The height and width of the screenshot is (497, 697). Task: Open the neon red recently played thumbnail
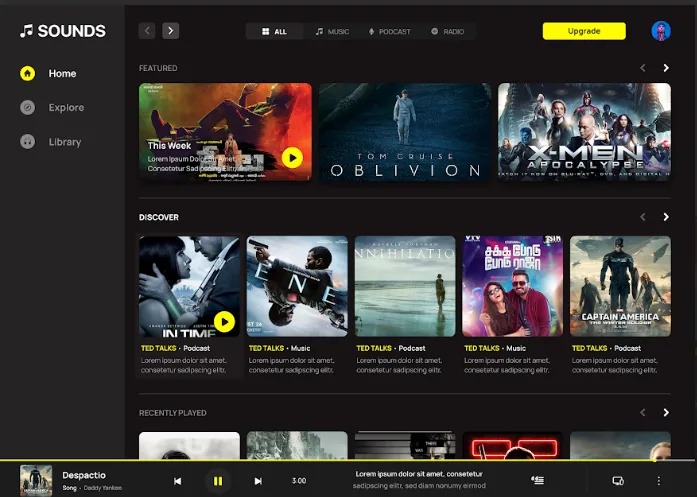coord(513,445)
